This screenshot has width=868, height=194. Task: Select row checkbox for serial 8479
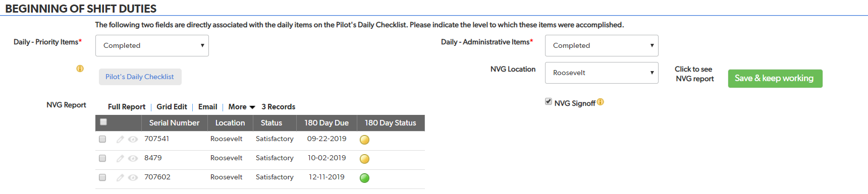tap(102, 158)
